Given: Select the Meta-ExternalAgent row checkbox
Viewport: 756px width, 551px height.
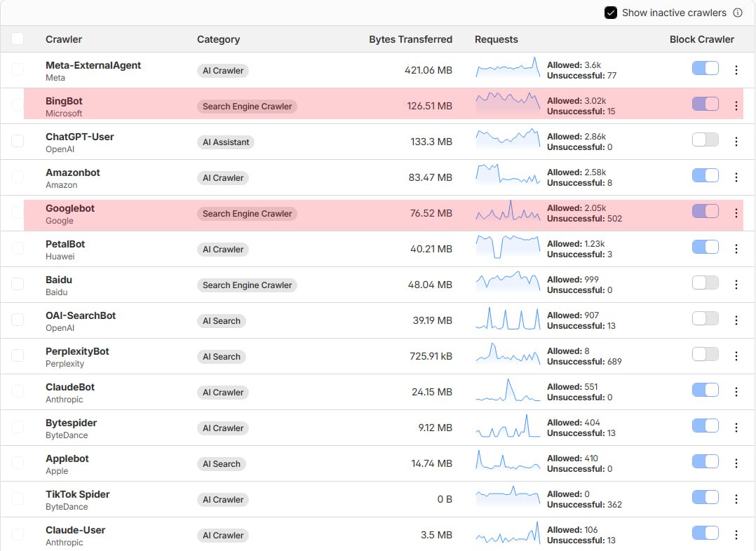Looking at the screenshot, I should tap(18, 69).
